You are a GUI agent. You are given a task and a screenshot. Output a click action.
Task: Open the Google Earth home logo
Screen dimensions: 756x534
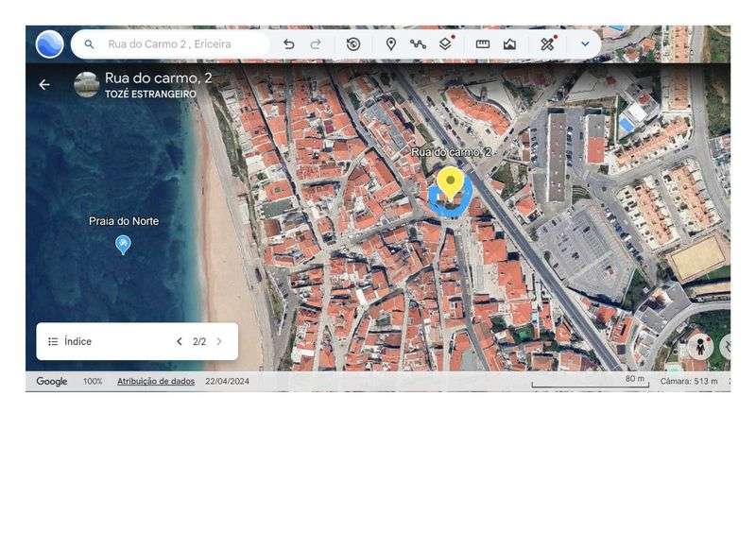coord(49,43)
